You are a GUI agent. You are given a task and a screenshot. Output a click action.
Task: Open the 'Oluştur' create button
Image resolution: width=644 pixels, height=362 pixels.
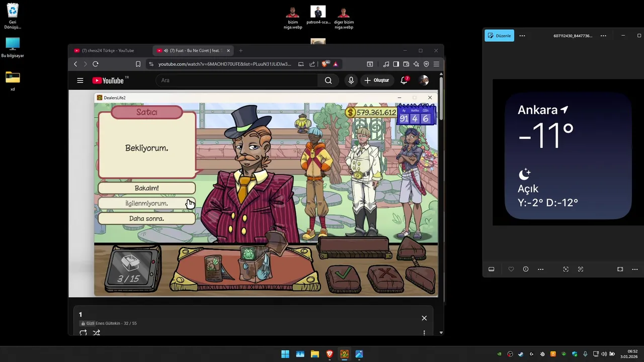[x=377, y=80]
